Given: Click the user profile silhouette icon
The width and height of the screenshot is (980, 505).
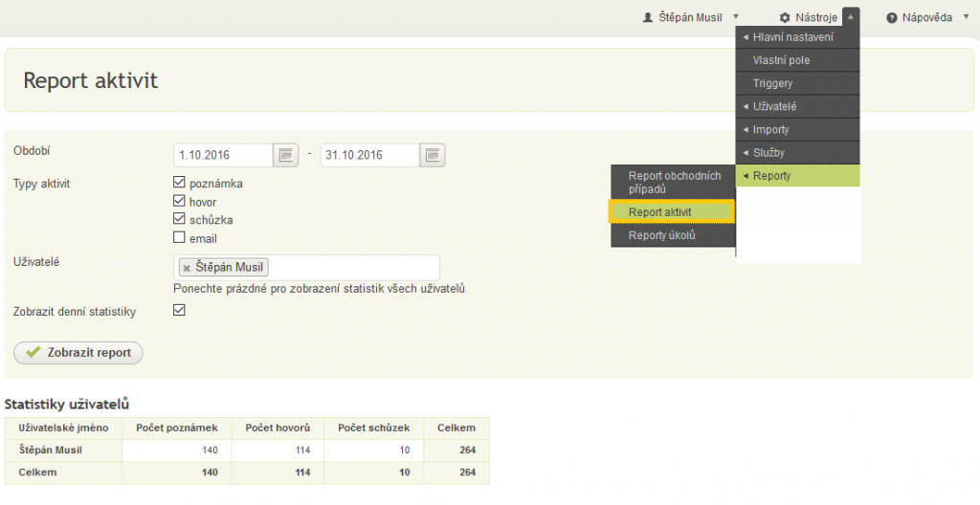Looking at the screenshot, I should point(648,17).
